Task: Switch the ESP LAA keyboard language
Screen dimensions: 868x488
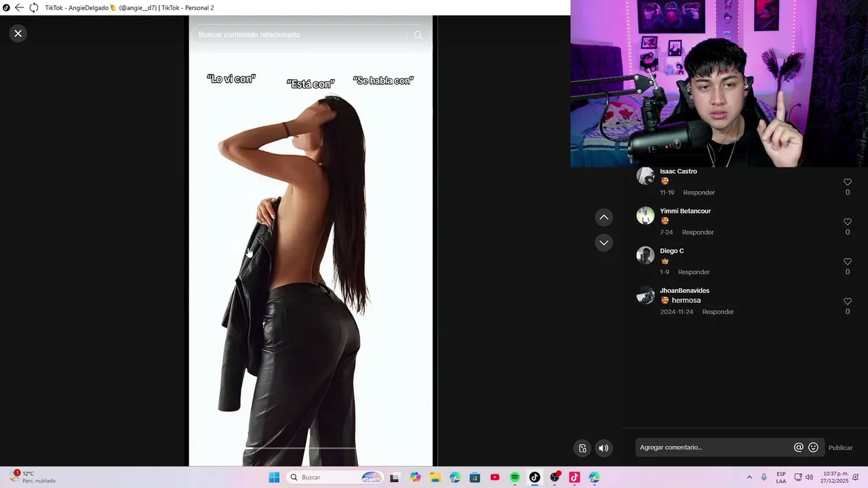Action: tap(781, 477)
